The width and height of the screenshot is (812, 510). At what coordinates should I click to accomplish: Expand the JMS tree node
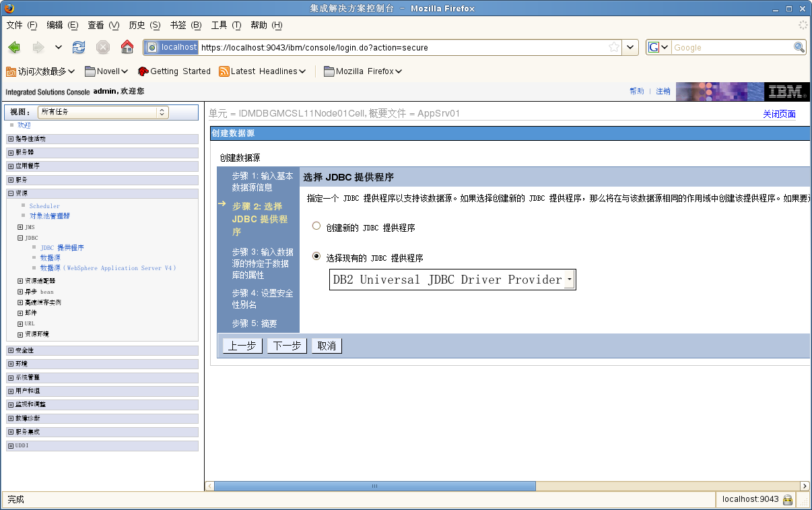[x=20, y=227]
